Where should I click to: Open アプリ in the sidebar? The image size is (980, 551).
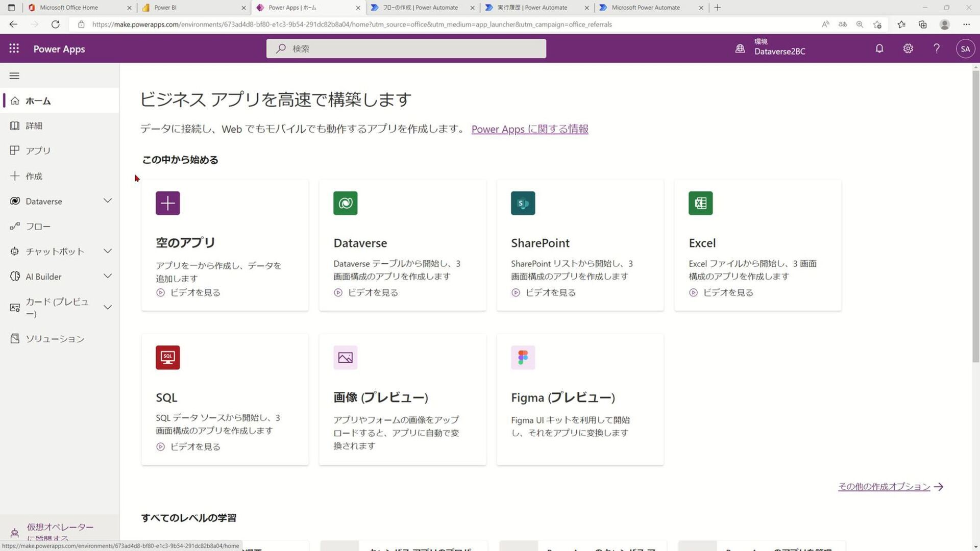(x=60, y=151)
